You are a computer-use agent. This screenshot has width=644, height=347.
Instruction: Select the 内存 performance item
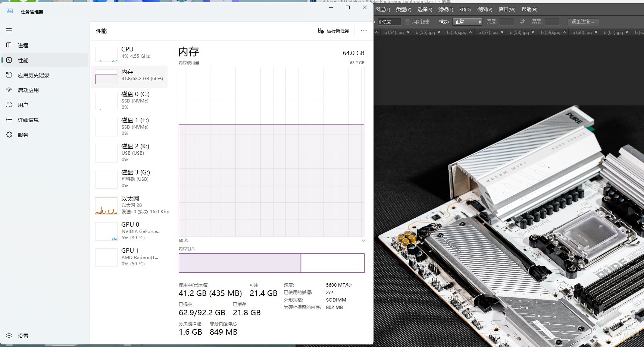pyautogui.click(x=129, y=77)
